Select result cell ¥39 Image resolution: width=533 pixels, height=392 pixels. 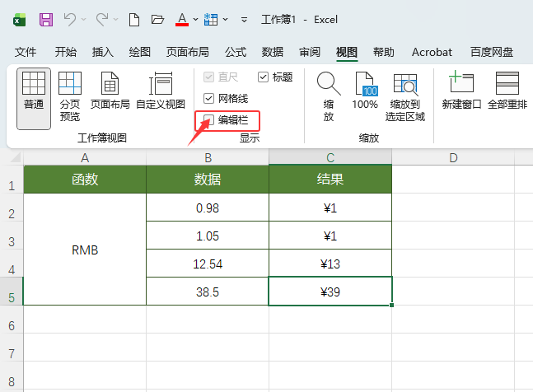(330, 292)
